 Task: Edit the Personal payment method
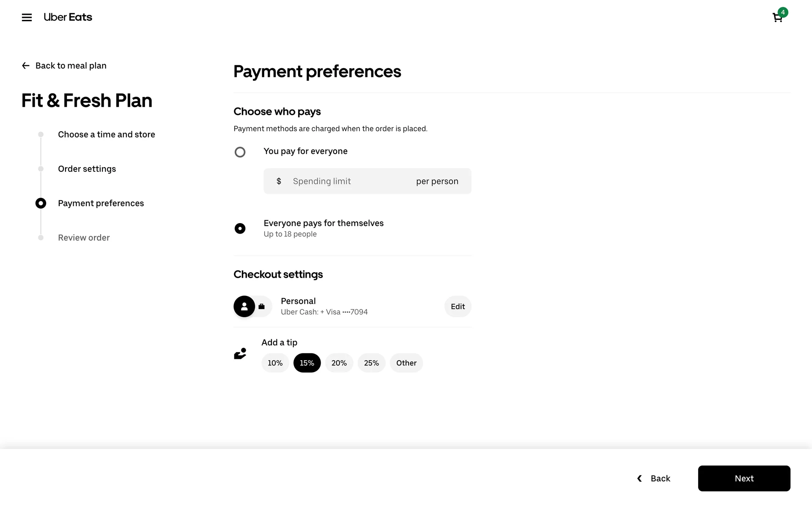click(x=458, y=306)
